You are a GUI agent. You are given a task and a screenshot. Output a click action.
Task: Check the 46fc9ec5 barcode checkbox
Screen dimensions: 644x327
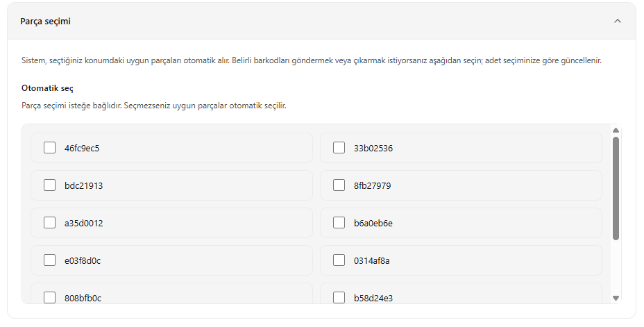(50, 147)
